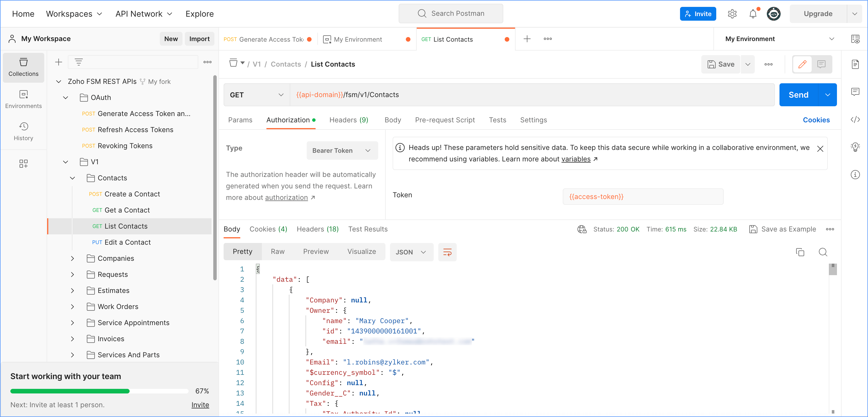
Task: Switch the request to comment mode
Action: click(821, 64)
